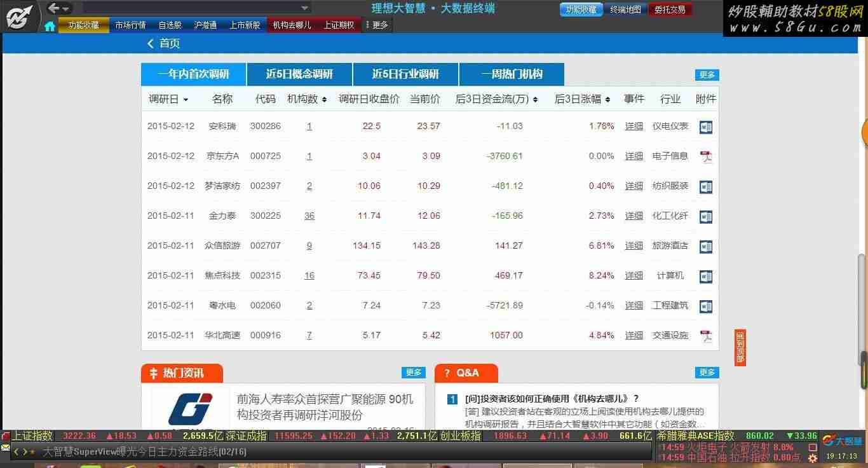Open the Word attachment for 梦洁家纺
Screen dimensions: 868x468
click(x=706, y=186)
